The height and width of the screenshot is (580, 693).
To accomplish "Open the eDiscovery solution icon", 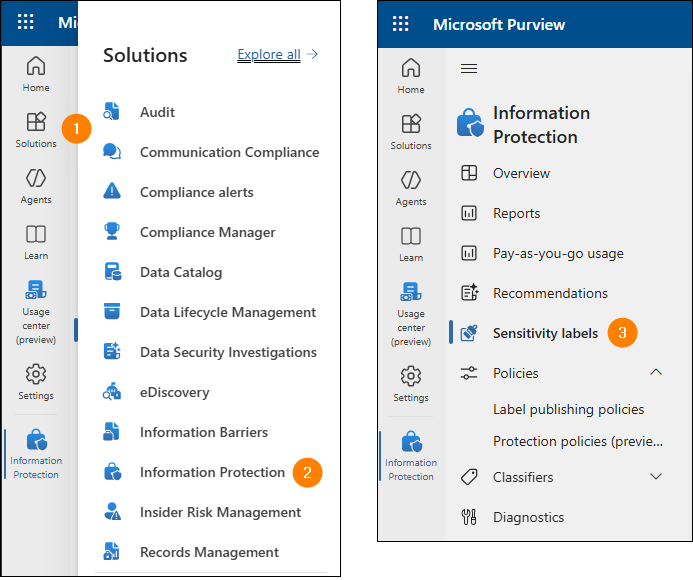I will tap(112, 392).
